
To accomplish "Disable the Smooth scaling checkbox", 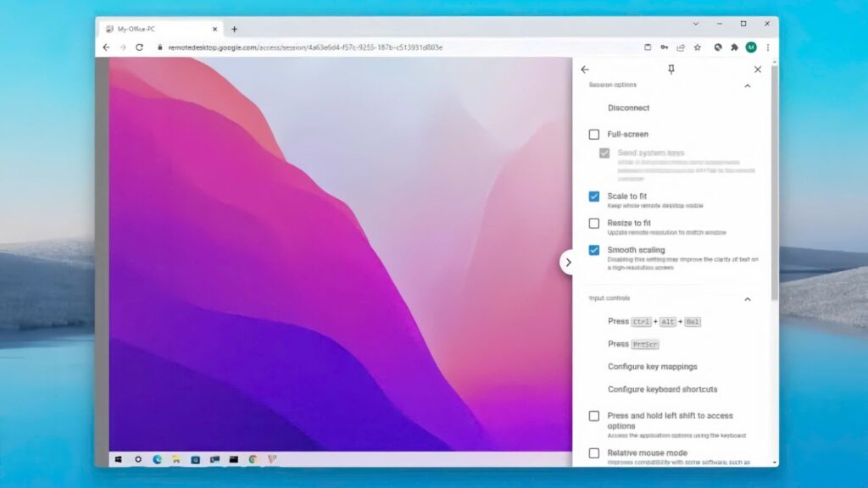I will point(594,250).
